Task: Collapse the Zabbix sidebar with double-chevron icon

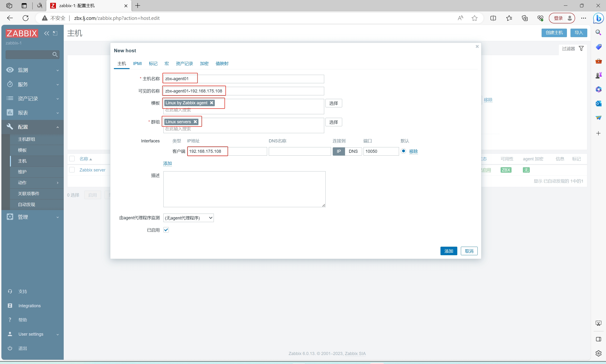Action: 46,33
